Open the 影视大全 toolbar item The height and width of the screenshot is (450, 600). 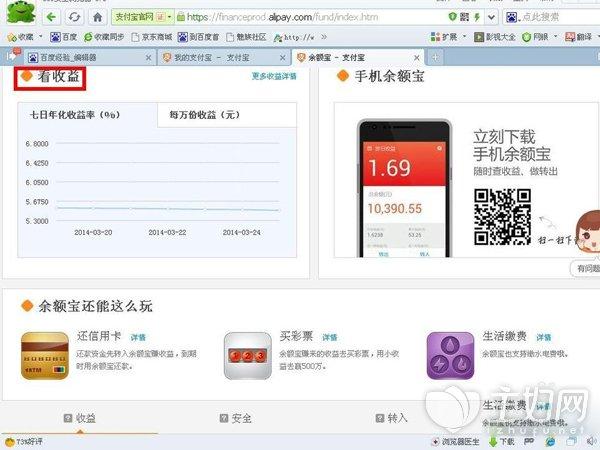494,37
